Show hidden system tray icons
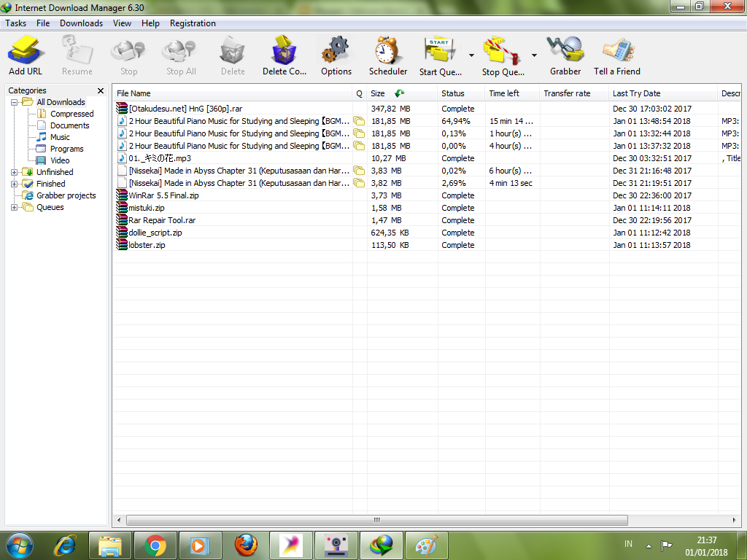747x560 pixels. point(649,545)
